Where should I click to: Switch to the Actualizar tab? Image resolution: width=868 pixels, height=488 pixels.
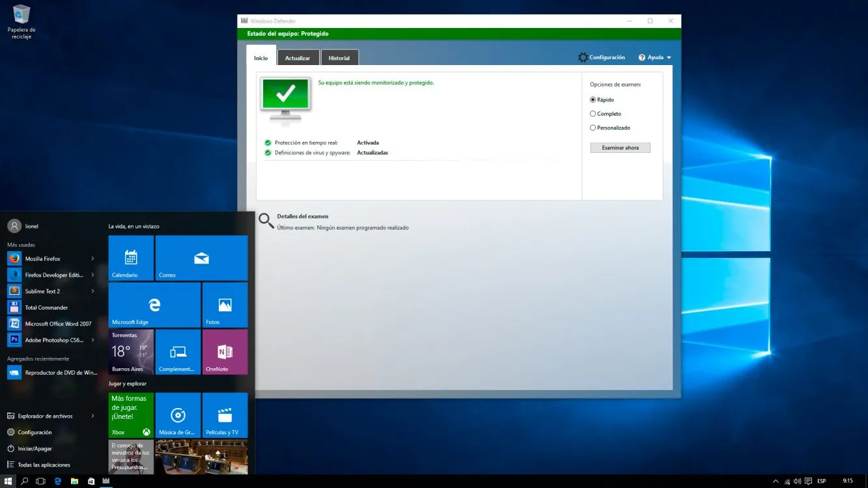point(298,58)
